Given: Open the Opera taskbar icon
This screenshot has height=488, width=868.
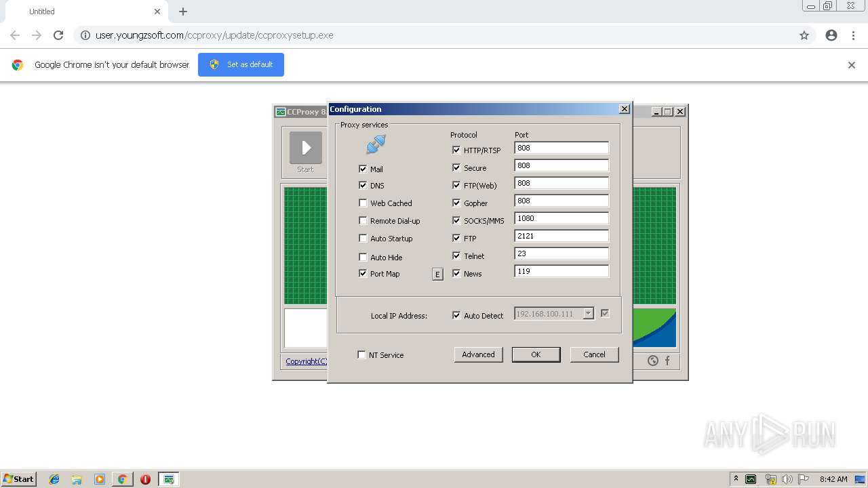Looking at the screenshot, I should [x=145, y=479].
